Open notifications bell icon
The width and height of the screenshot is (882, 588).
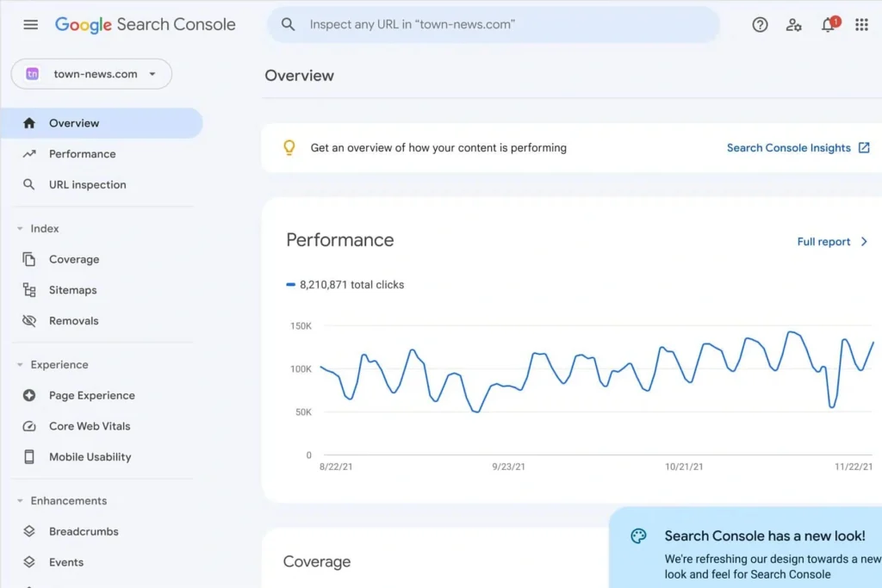point(828,25)
